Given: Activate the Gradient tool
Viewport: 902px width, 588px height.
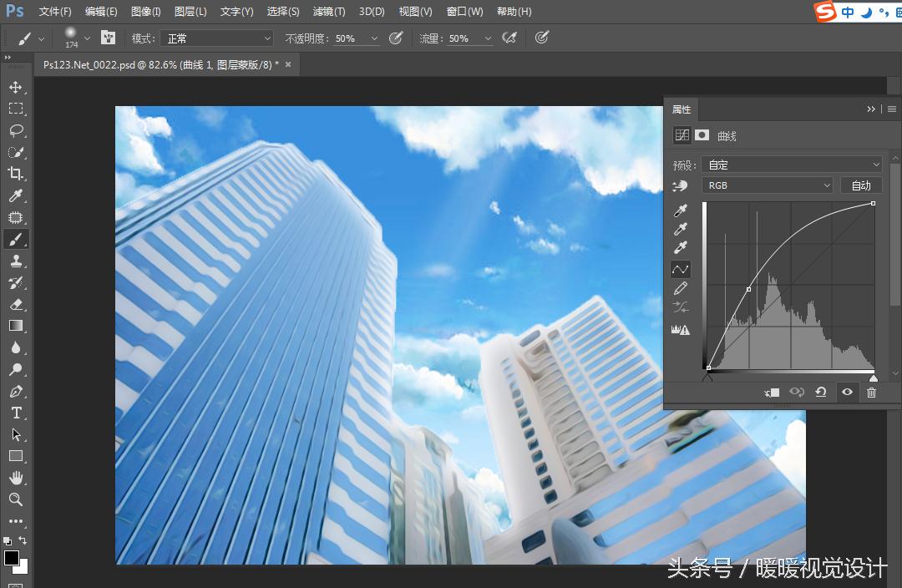Looking at the screenshot, I should tap(16, 326).
